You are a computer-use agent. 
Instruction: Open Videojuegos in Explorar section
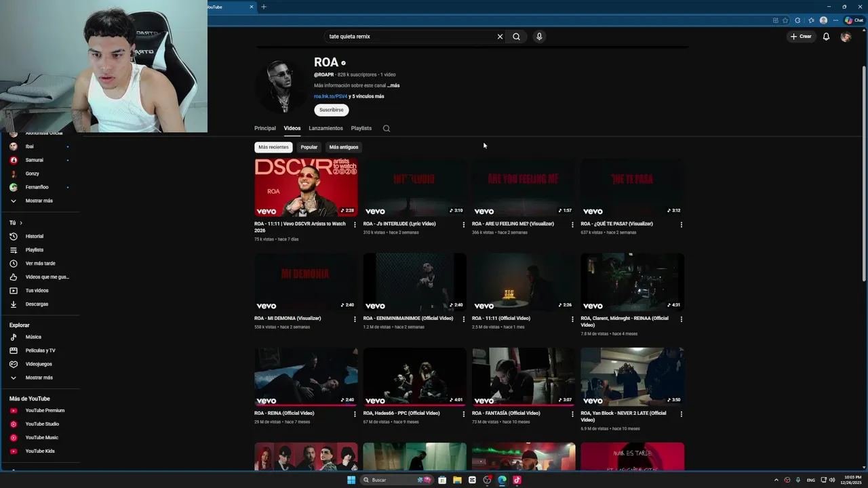(40, 364)
